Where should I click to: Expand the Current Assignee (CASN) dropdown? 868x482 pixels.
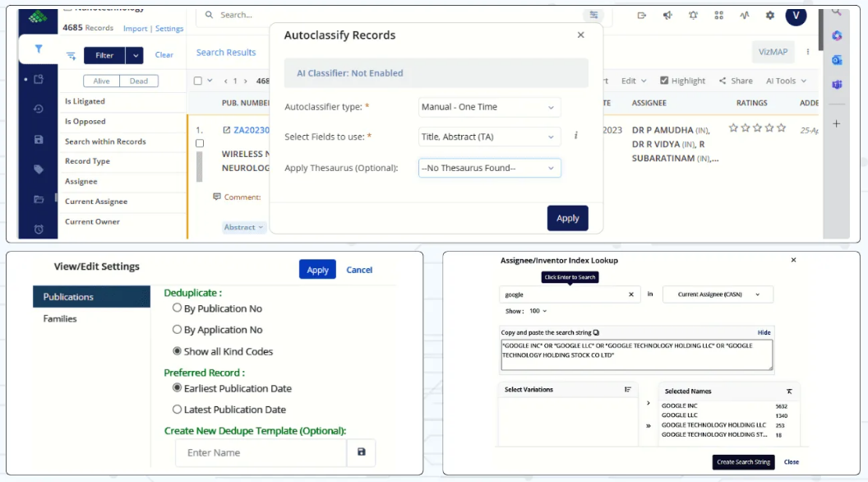coord(718,294)
